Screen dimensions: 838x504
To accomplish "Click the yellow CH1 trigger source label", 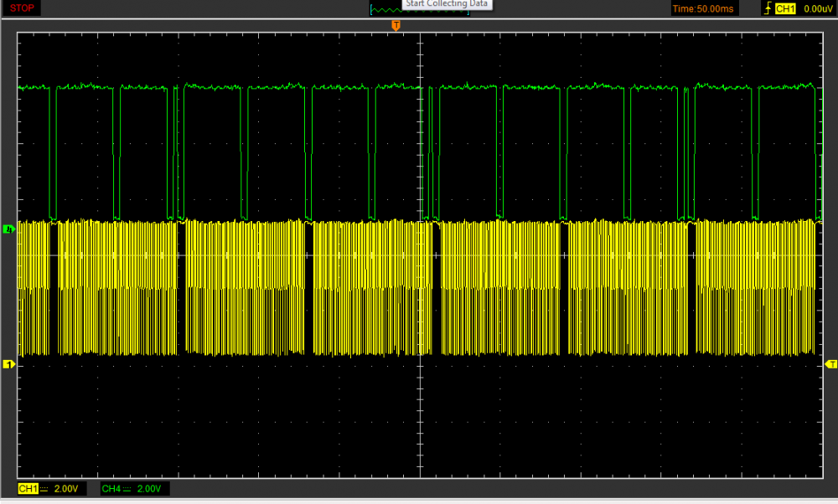I will click(785, 8).
